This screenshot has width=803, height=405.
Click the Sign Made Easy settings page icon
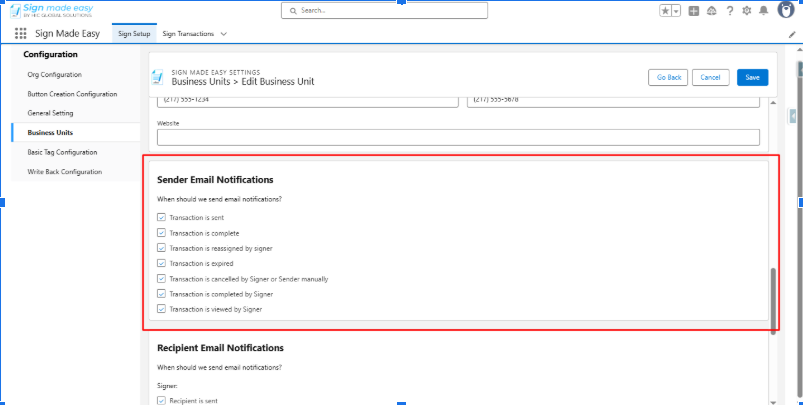point(157,77)
